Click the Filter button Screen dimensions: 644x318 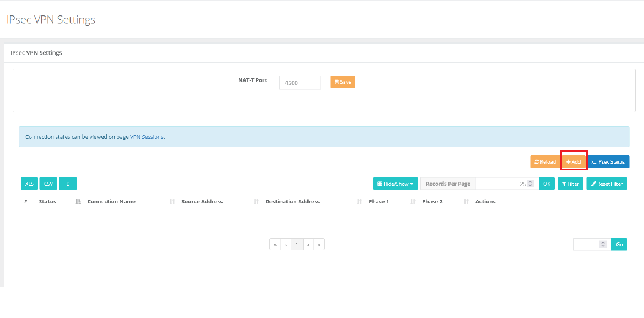pyautogui.click(x=570, y=184)
